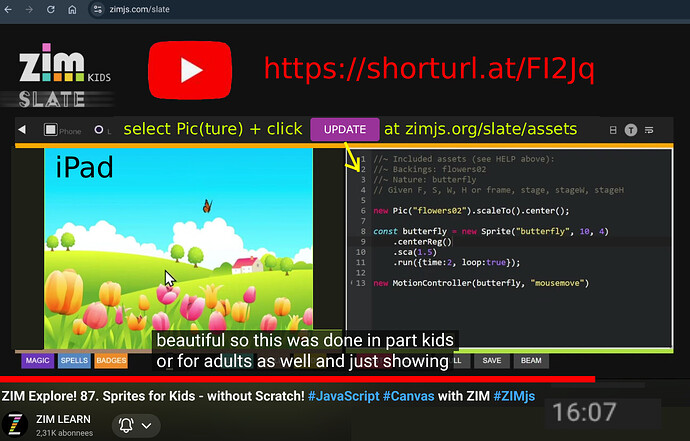This screenshot has height=441, width=690.
Task: Open site information icon beside URL
Action: 98,9
